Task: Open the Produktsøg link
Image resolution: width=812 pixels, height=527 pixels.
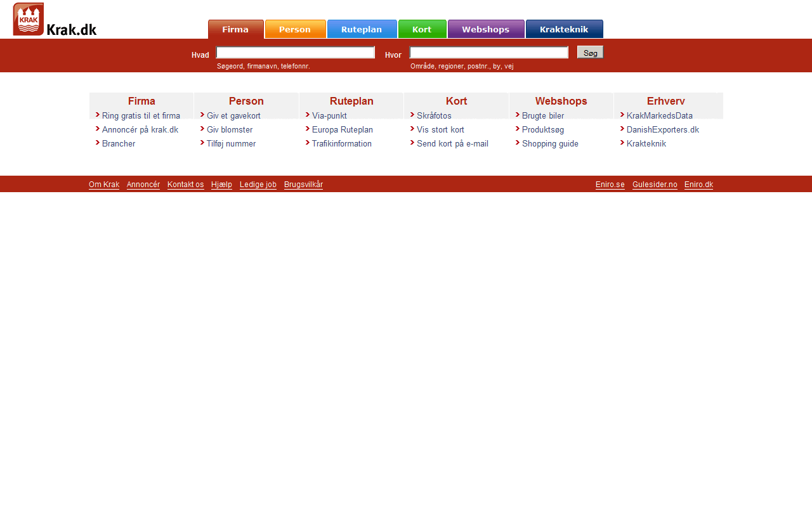Action: pos(543,129)
